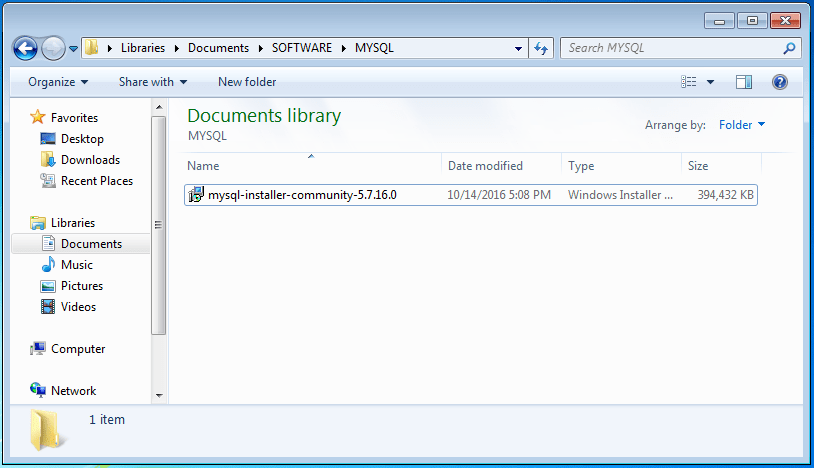The width and height of the screenshot is (814, 468).
Task: Click the search magnifier icon
Action: pyautogui.click(x=789, y=48)
